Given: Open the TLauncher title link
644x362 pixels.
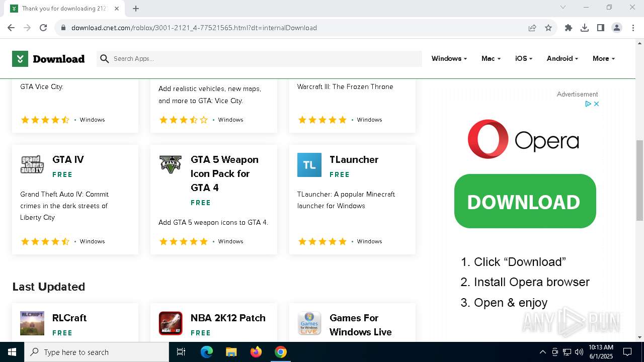Looking at the screenshot, I should coord(354,159).
